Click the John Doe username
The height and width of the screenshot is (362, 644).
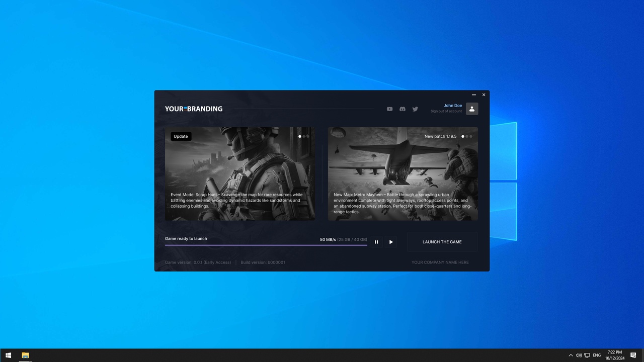[453, 106]
